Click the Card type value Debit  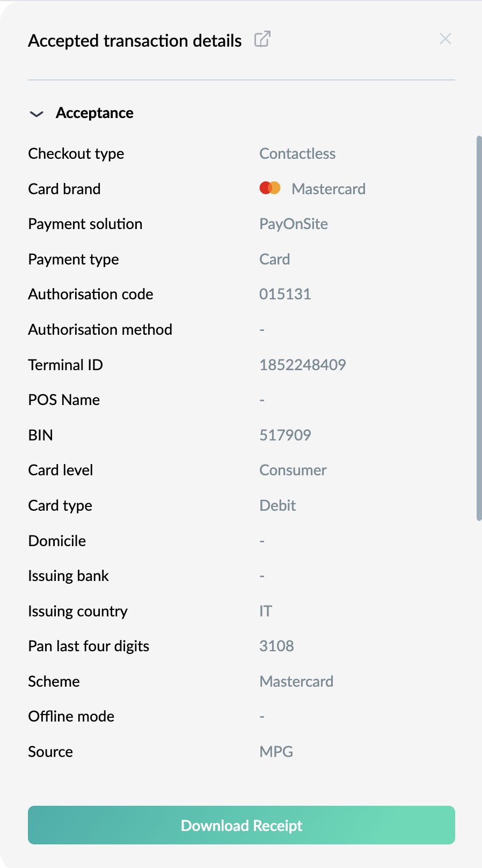point(277,505)
